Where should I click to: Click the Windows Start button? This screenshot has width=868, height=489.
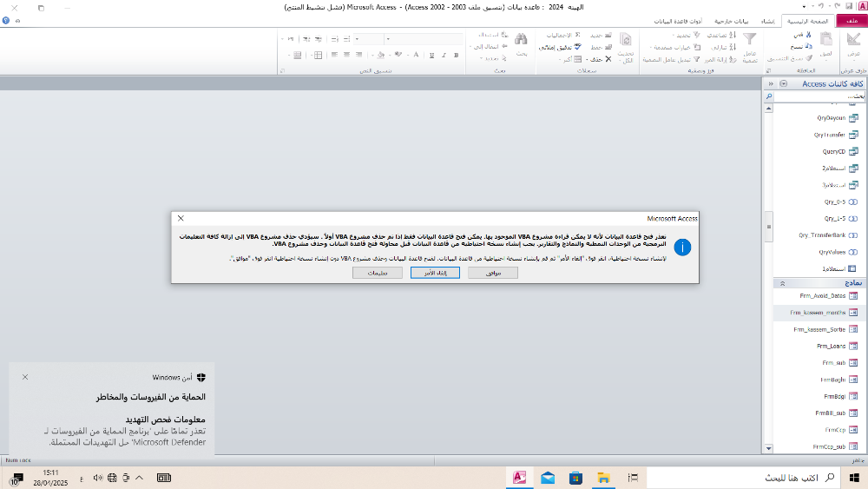855,478
